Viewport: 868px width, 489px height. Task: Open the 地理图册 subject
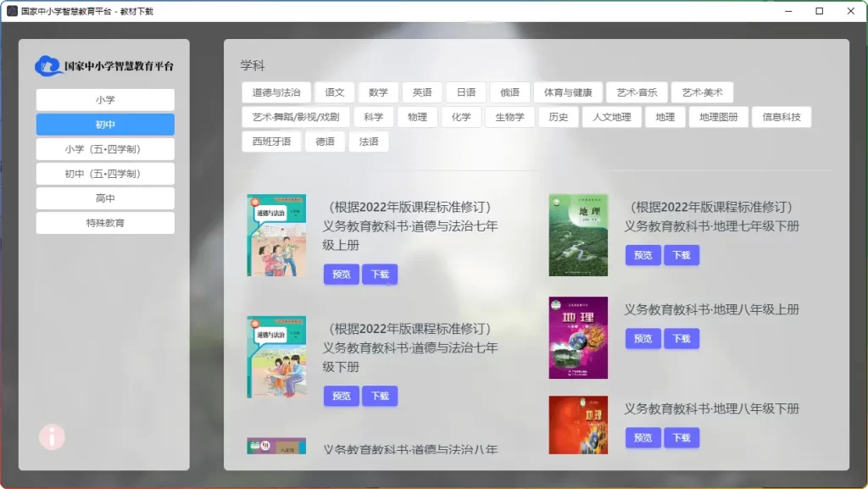tap(719, 117)
